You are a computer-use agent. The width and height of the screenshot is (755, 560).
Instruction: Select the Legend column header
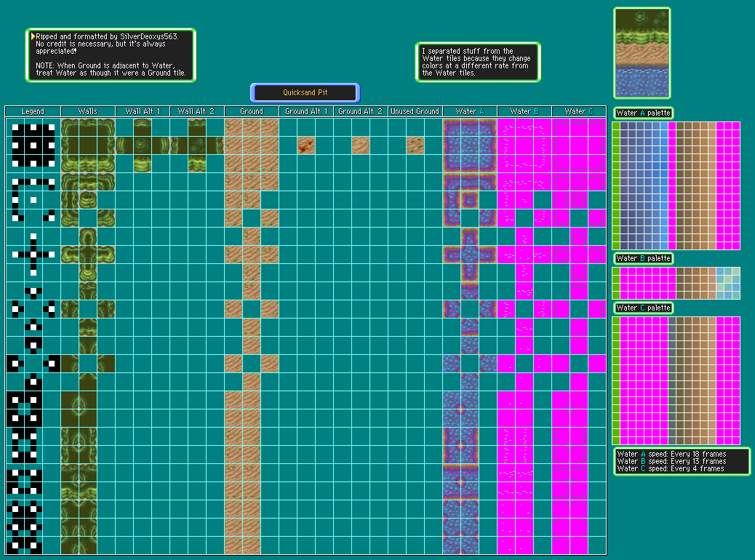point(33,111)
